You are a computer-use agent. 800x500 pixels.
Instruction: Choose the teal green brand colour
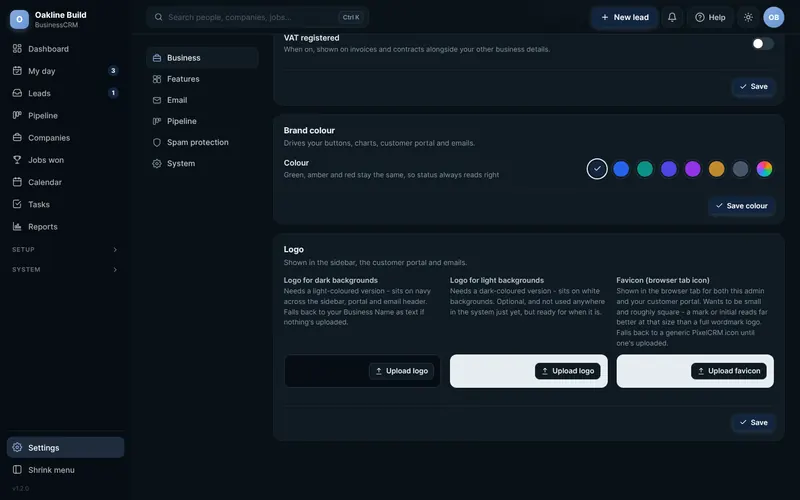click(x=645, y=169)
